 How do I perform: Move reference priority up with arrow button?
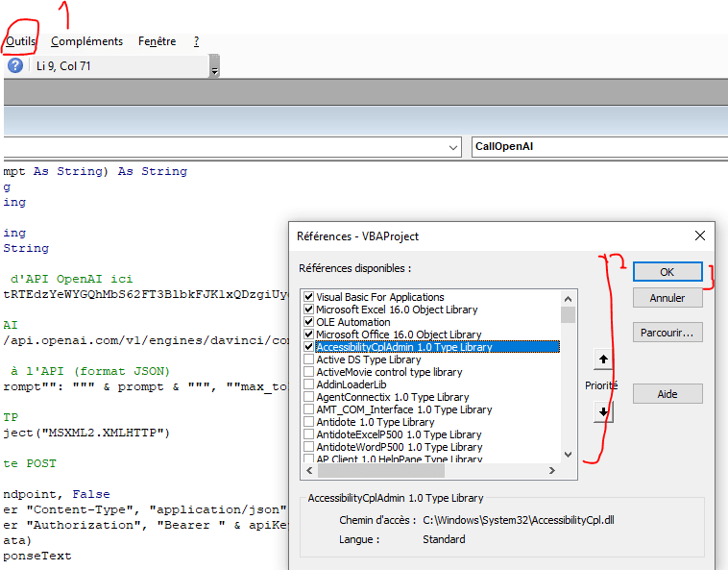click(602, 360)
